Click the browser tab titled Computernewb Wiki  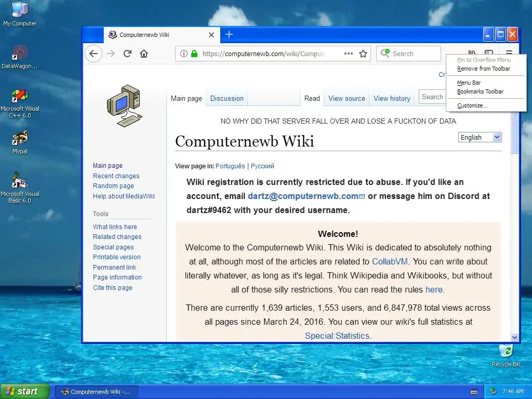pyautogui.click(x=162, y=35)
